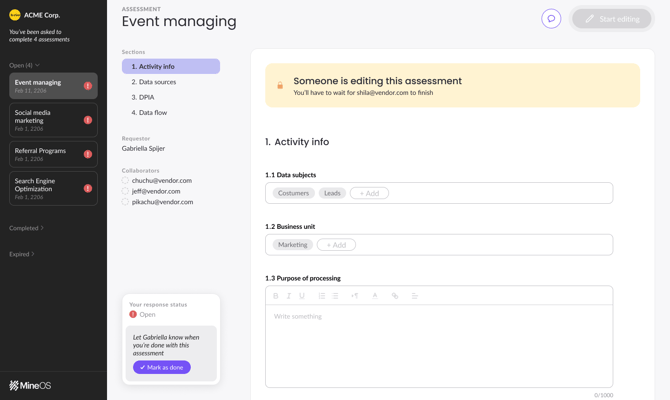Click the Bold formatting icon
670x400 pixels.
point(276,296)
